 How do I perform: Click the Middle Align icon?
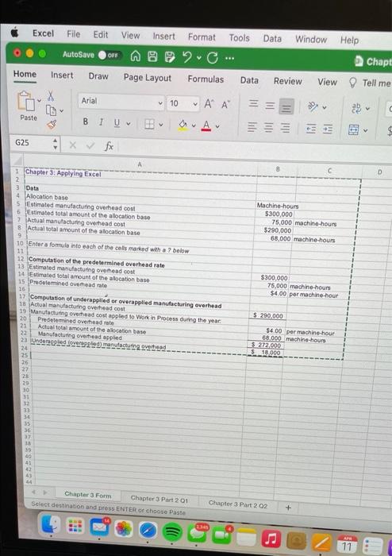tap(270, 106)
